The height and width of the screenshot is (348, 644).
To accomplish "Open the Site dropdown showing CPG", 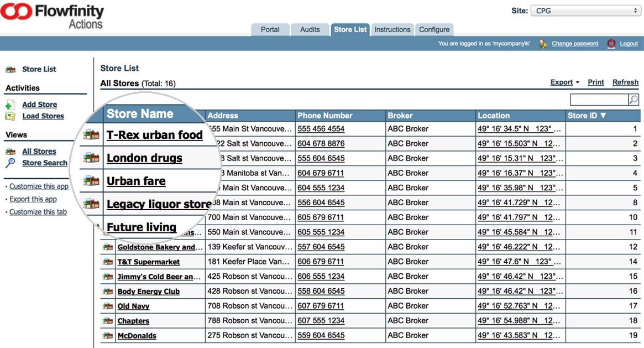I will click(584, 11).
